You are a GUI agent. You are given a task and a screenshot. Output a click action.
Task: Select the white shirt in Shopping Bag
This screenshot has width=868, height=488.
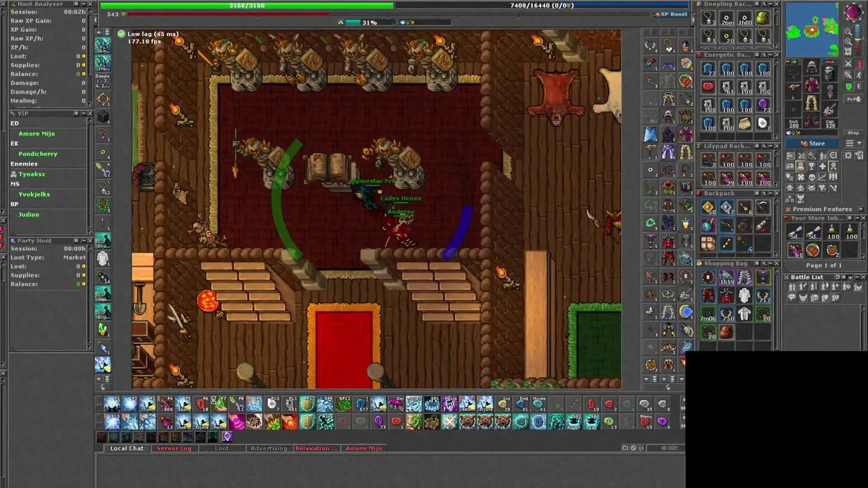coord(745,296)
